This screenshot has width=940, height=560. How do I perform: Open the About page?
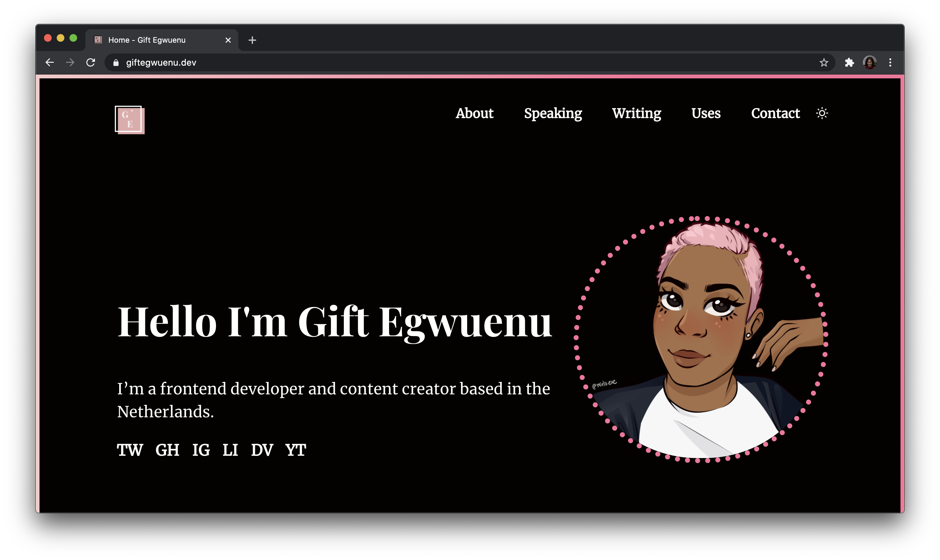click(474, 113)
